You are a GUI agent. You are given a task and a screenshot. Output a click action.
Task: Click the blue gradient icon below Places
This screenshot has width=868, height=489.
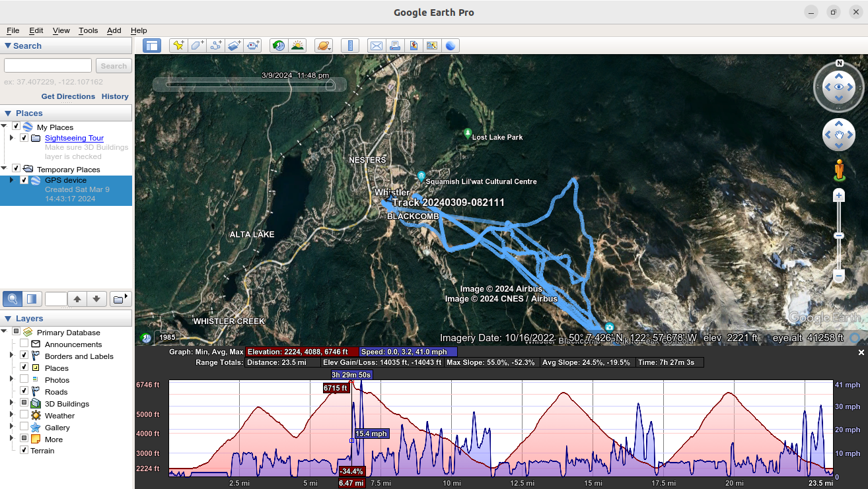point(32,299)
